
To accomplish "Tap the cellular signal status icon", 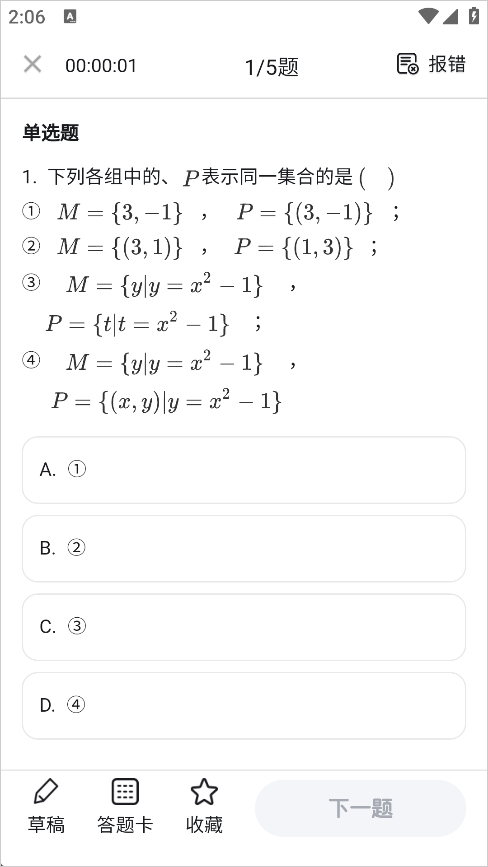I will [450, 16].
